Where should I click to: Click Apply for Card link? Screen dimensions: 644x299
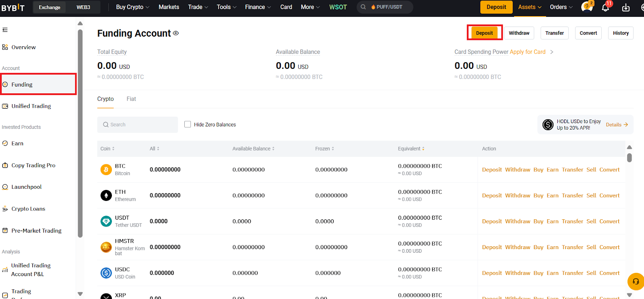click(527, 52)
